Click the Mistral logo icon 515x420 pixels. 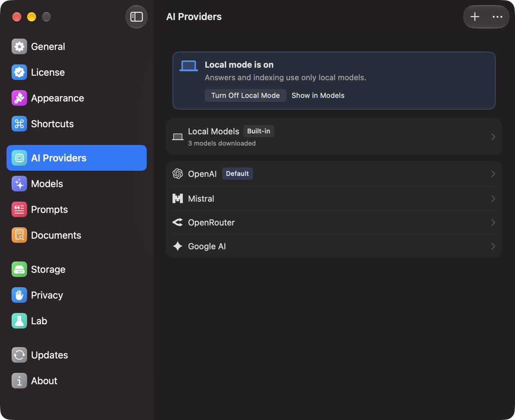(x=178, y=198)
